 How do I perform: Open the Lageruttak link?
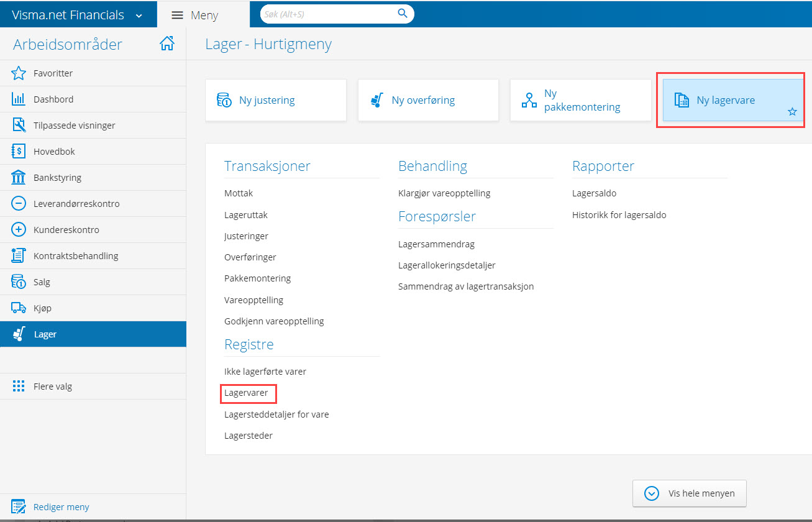[246, 215]
